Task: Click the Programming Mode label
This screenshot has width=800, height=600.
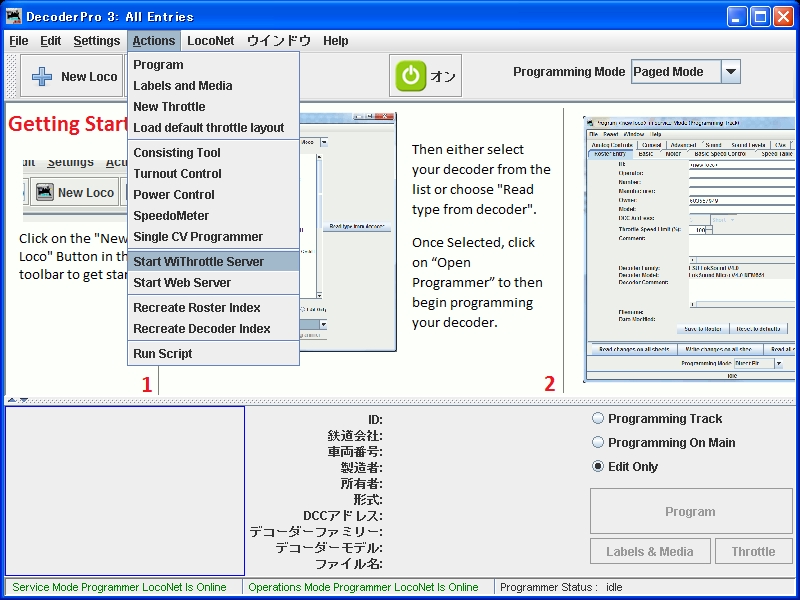Action: (x=569, y=72)
